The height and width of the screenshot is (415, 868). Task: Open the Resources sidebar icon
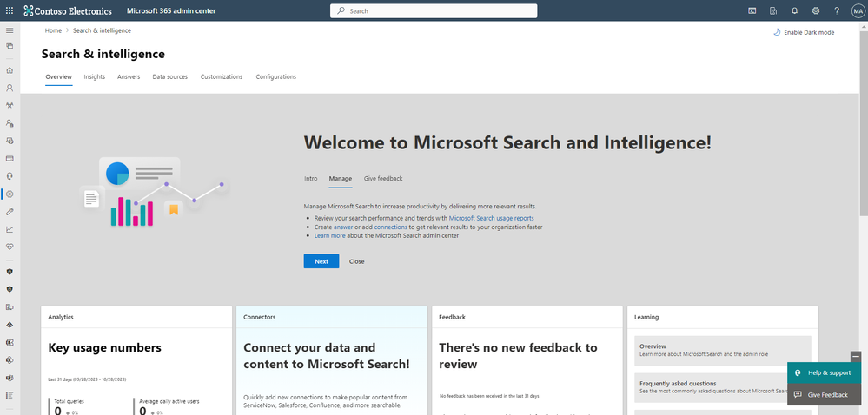point(10,142)
